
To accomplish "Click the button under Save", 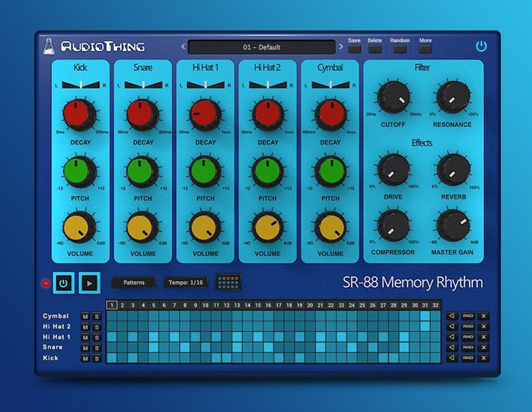I will (x=355, y=50).
